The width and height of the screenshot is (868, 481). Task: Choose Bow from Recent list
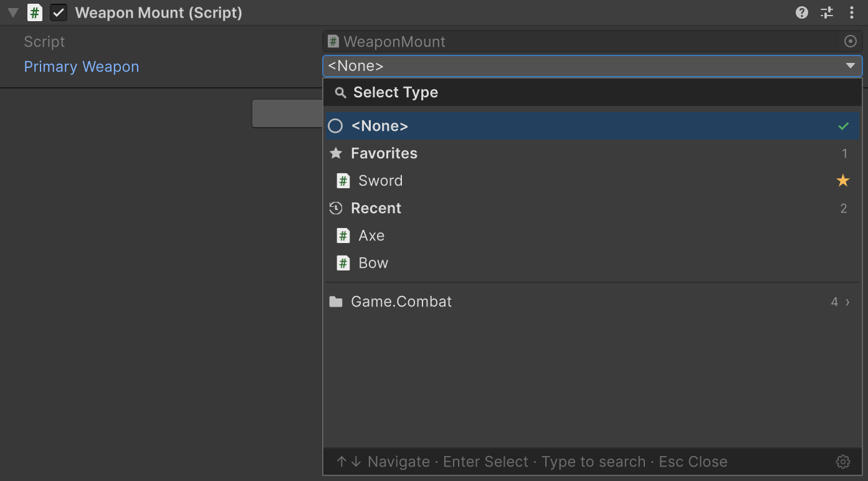pos(593,263)
